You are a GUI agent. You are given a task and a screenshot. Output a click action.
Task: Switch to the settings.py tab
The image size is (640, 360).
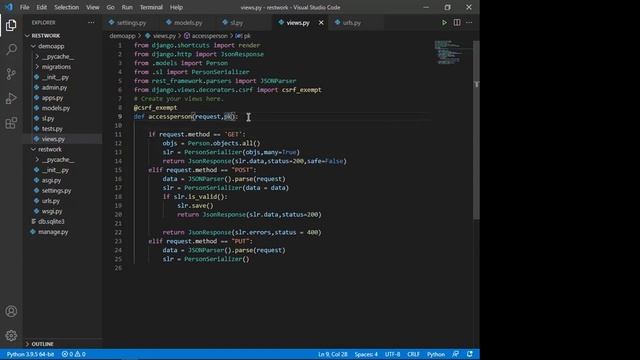[131, 23]
